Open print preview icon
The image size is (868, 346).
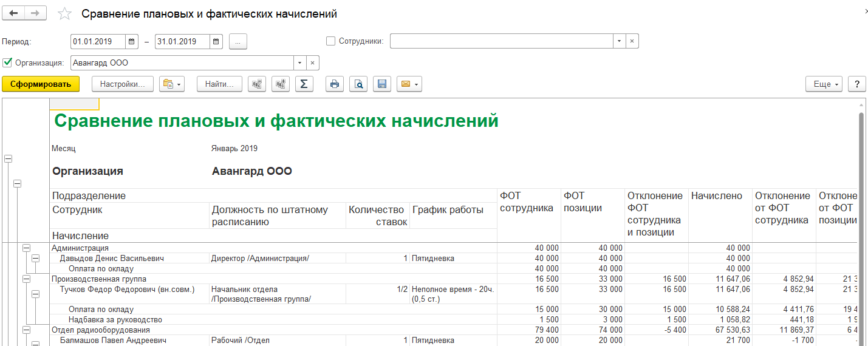tap(359, 84)
